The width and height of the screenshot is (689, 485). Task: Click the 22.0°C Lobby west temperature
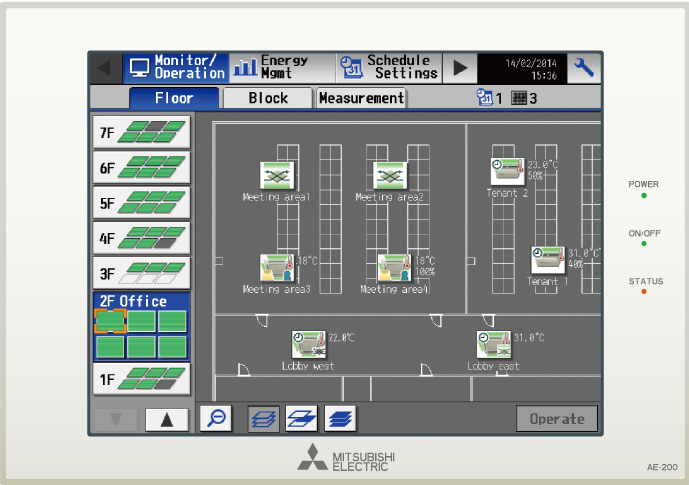(342, 338)
